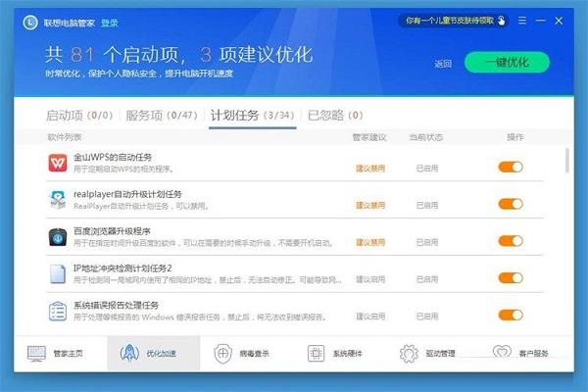Click the IP地址冲突检测 file icon
The width and height of the screenshot is (588, 392).
[58, 274]
